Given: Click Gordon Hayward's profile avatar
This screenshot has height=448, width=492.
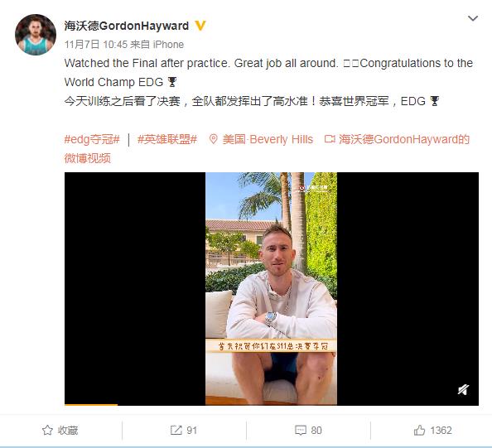Looking at the screenshot, I should 36,35.
